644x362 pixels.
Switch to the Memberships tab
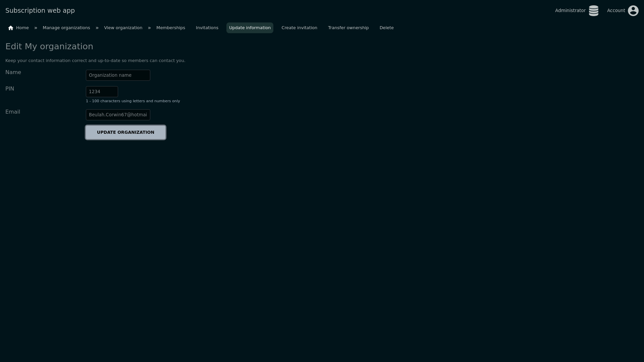(170, 28)
